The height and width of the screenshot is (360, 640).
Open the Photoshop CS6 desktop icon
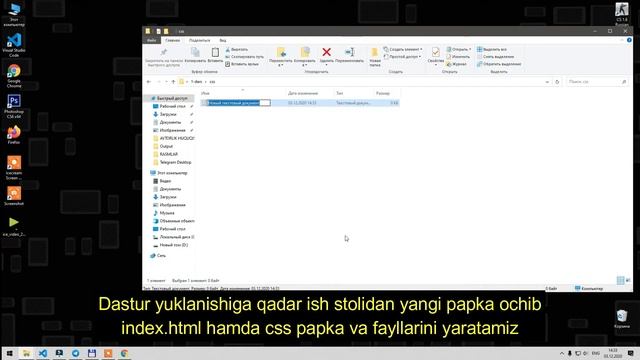pyautogui.click(x=14, y=107)
